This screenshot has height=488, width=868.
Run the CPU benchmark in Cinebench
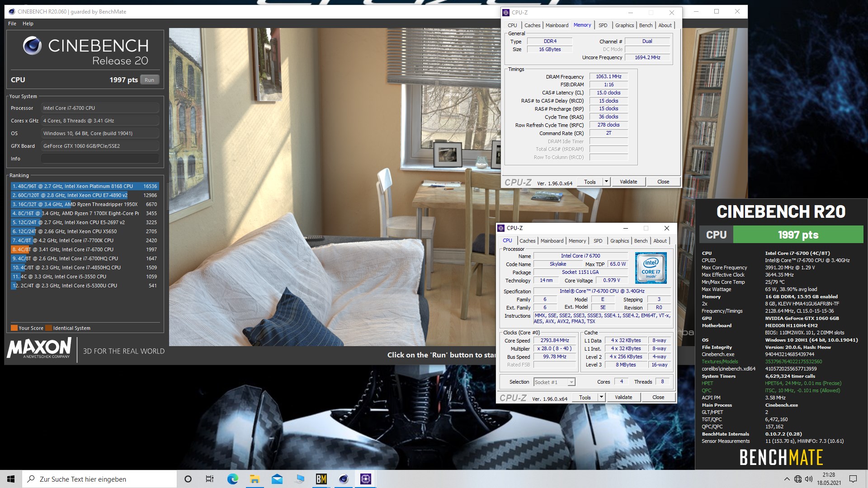point(149,80)
